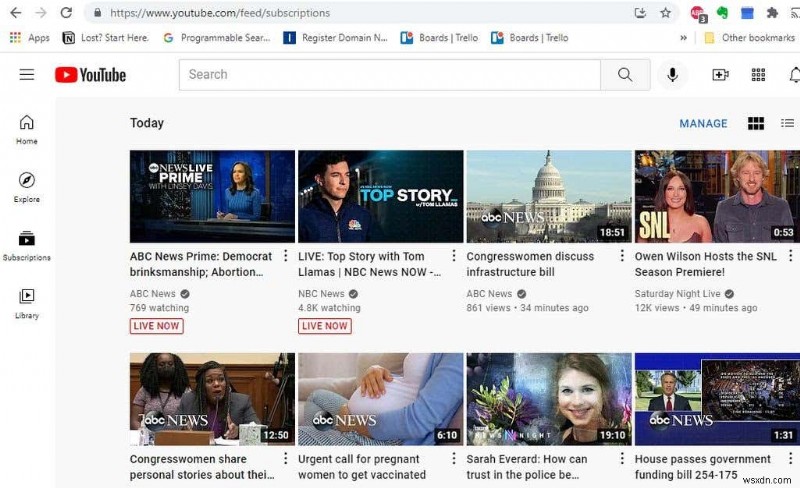
Task: Open options menu for Congresswomen discuss infrastructure bill
Action: 622,255
